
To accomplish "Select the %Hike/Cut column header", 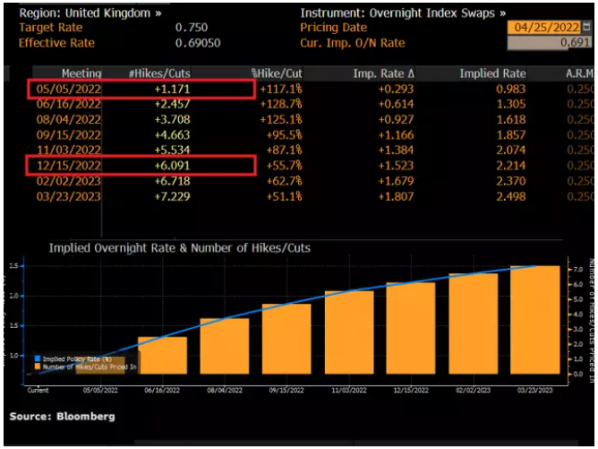I will 276,73.
